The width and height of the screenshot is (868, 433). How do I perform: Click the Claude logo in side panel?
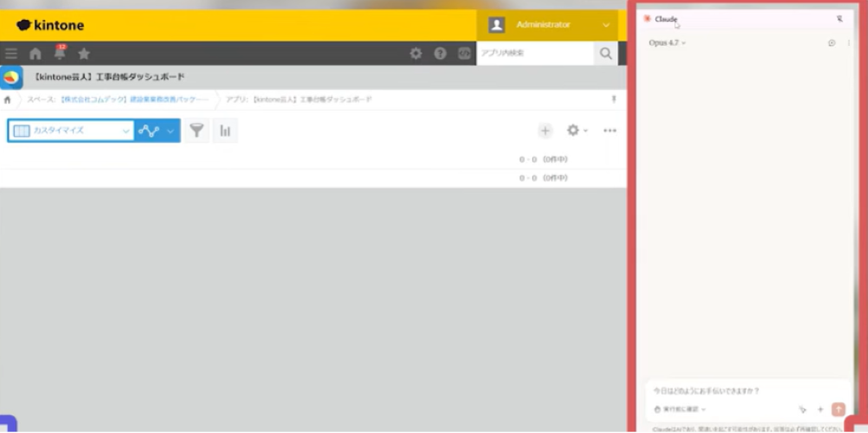648,19
